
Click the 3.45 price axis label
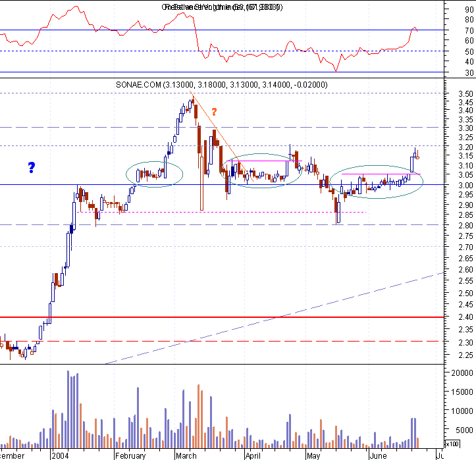pyautogui.click(x=465, y=103)
